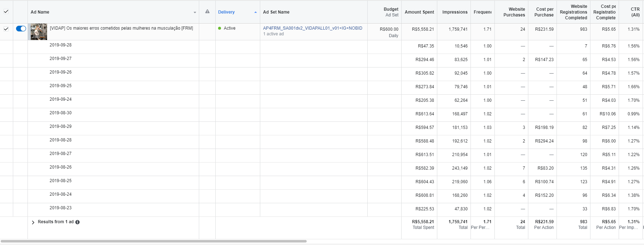The image size is (644, 245).
Task: Open ad set AP4FRM_SA001dv2_VIDAPALL01 link
Action: pos(313,28)
